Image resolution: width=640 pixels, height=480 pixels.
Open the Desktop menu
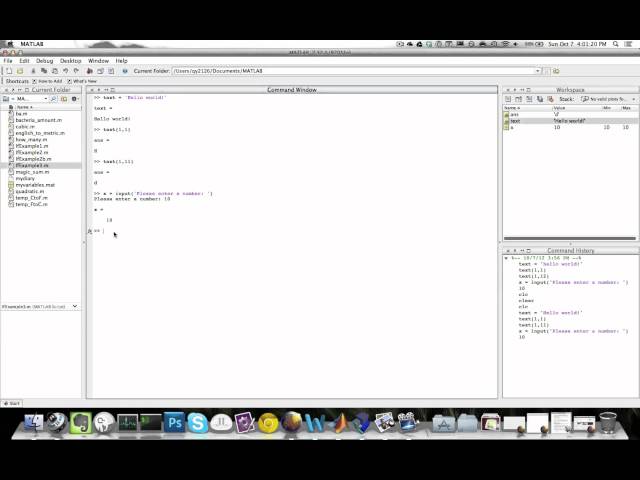[71, 61]
